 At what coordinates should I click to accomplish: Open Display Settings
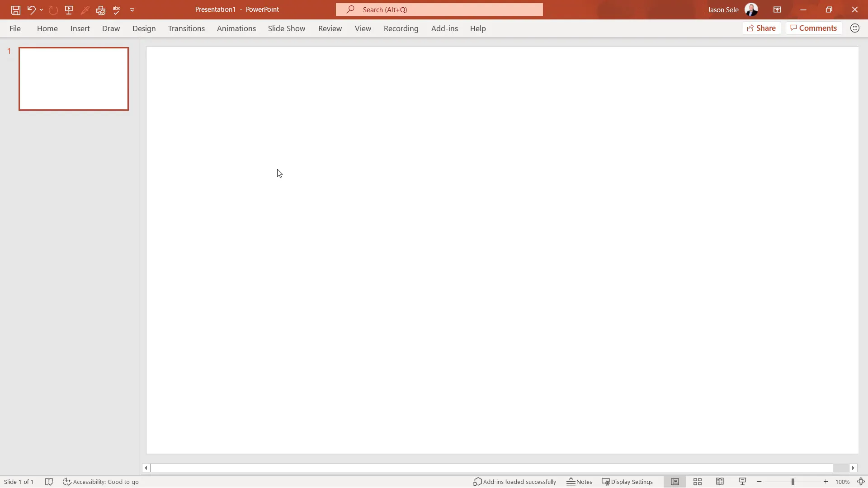click(x=627, y=482)
